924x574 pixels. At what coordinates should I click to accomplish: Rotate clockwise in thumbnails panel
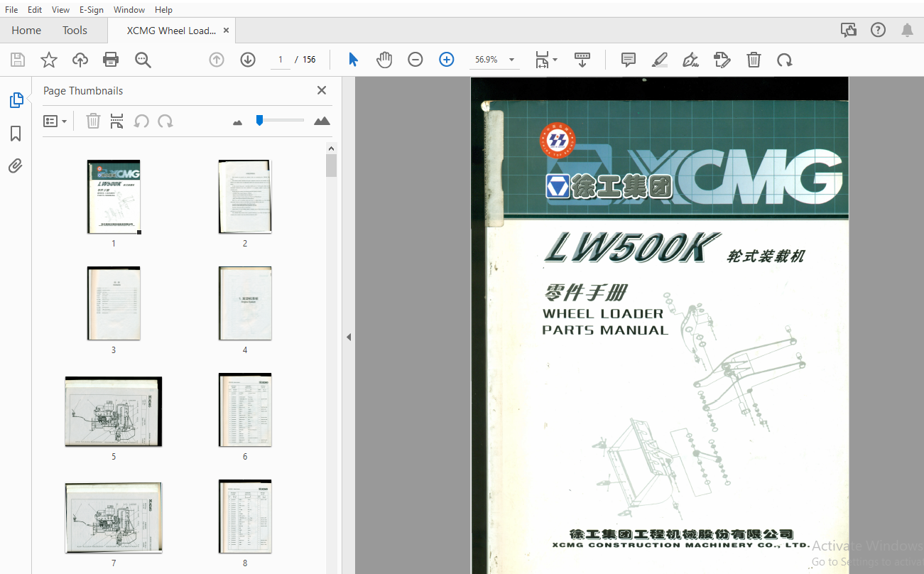pos(165,121)
